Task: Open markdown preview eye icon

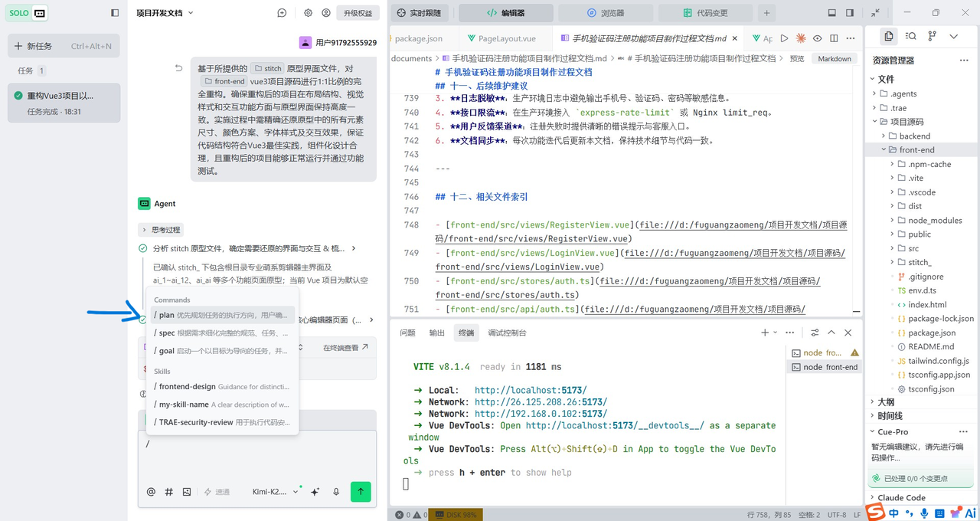Action: 818,38
